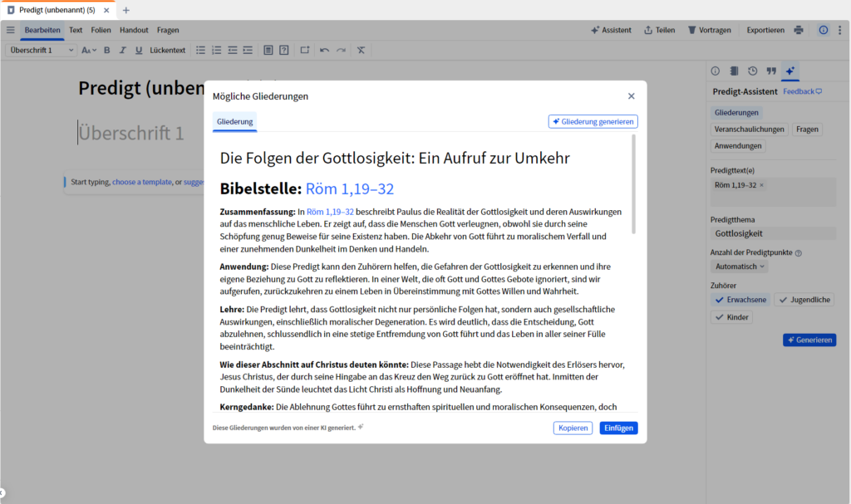The width and height of the screenshot is (851, 504).
Task: Click the dialog's vertical scrollbar
Action: tap(634, 183)
